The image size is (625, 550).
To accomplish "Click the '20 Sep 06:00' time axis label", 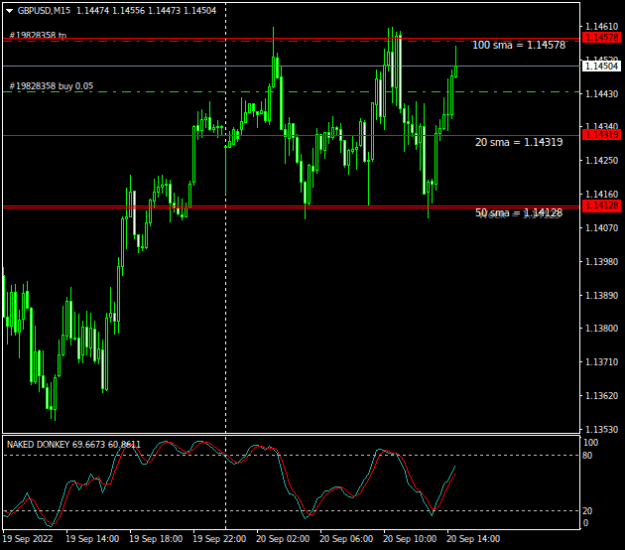I will [346, 539].
